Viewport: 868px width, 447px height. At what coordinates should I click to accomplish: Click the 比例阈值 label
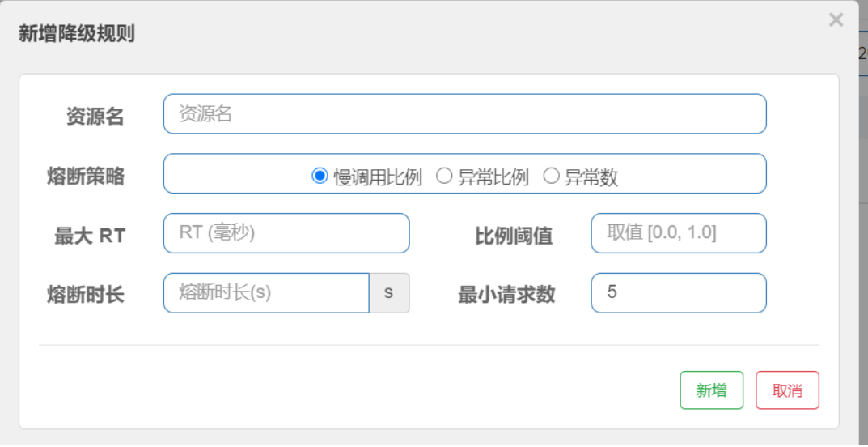coord(513,236)
